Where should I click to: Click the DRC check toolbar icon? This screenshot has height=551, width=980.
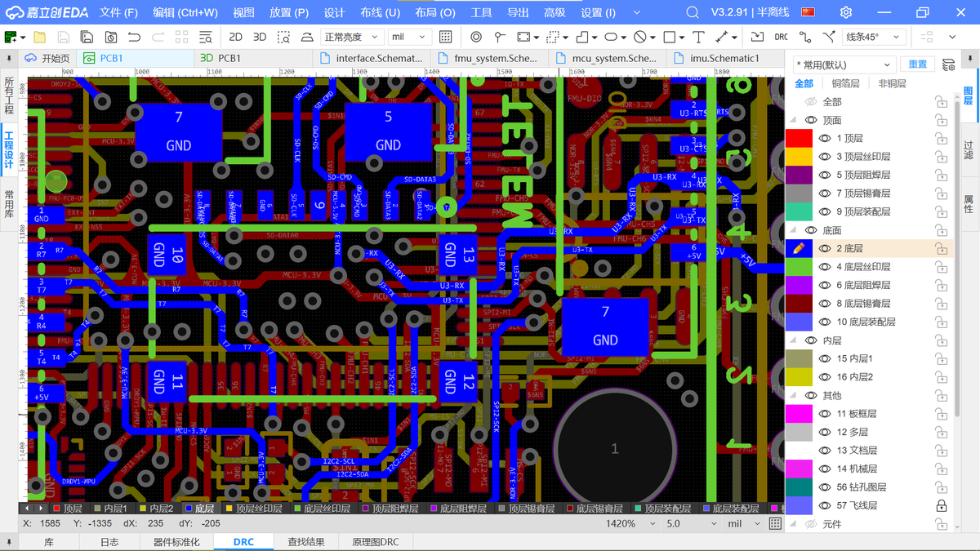(x=781, y=37)
